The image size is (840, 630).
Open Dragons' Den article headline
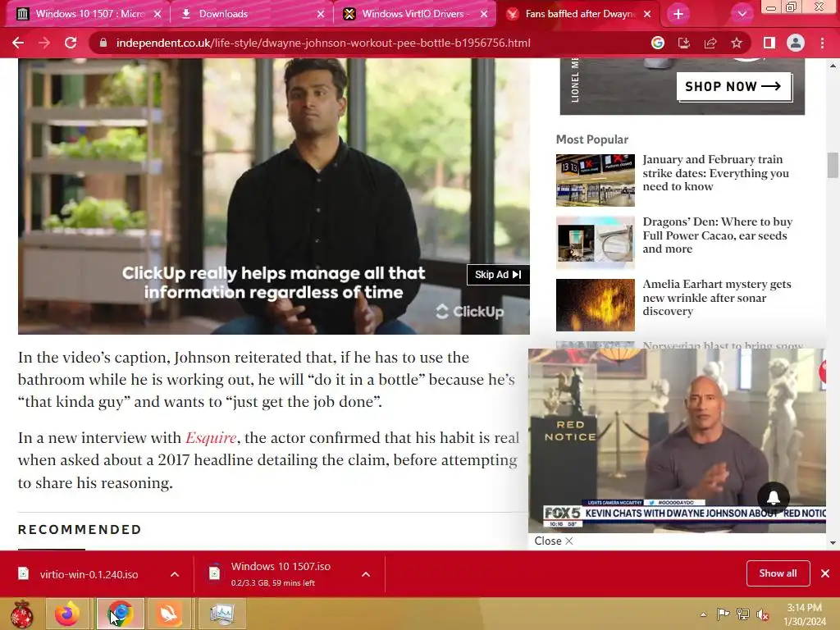point(717,235)
